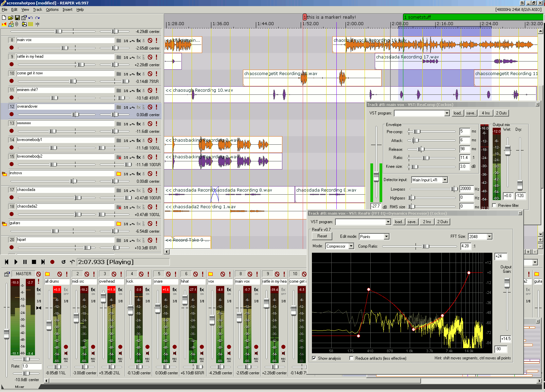Mute the overandover track
The image size is (545, 392).
[x=150, y=107]
